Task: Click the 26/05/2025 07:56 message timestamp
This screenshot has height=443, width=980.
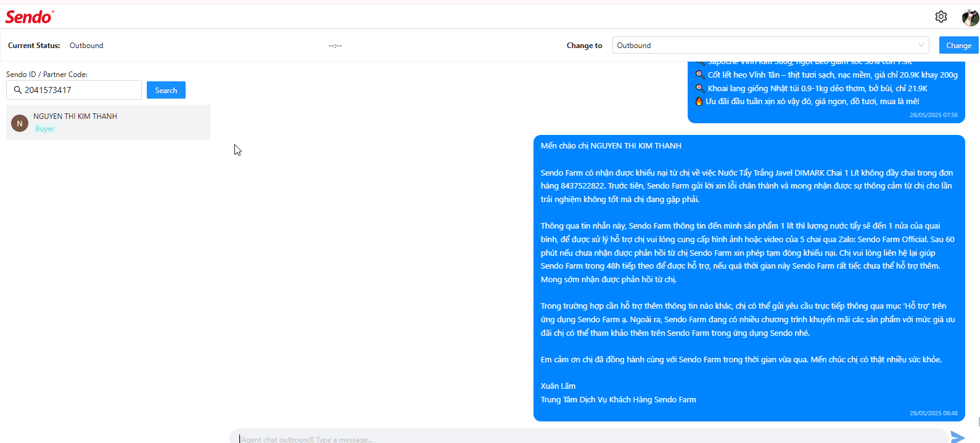Action: click(934, 115)
